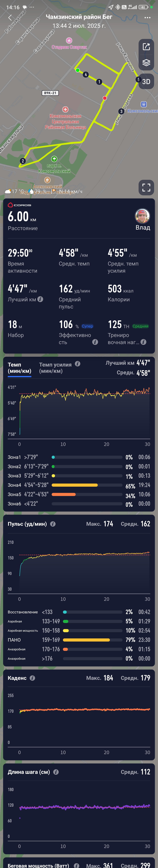Open Влад's profile avatar
The height and width of the screenshot is (868, 158).
(143, 216)
